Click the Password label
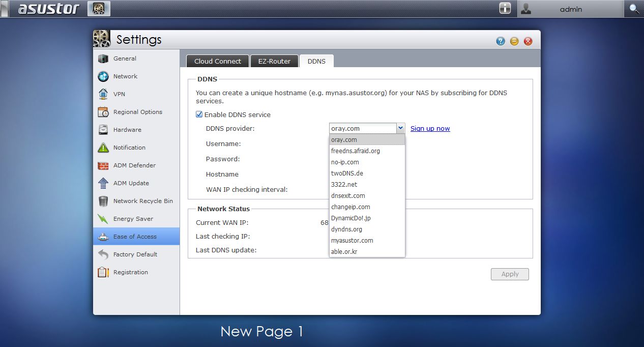The width and height of the screenshot is (644, 347). (x=223, y=159)
